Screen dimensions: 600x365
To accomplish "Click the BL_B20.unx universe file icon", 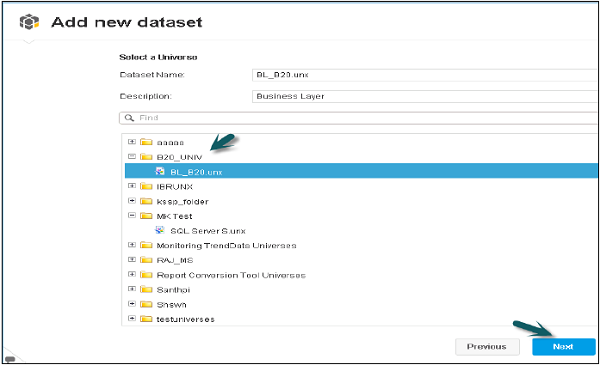I will tap(160, 171).
